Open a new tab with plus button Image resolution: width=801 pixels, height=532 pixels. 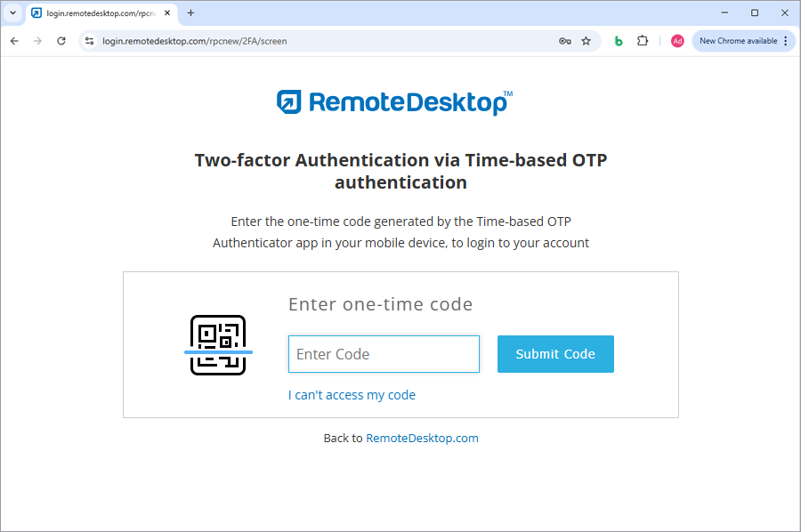click(x=190, y=12)
